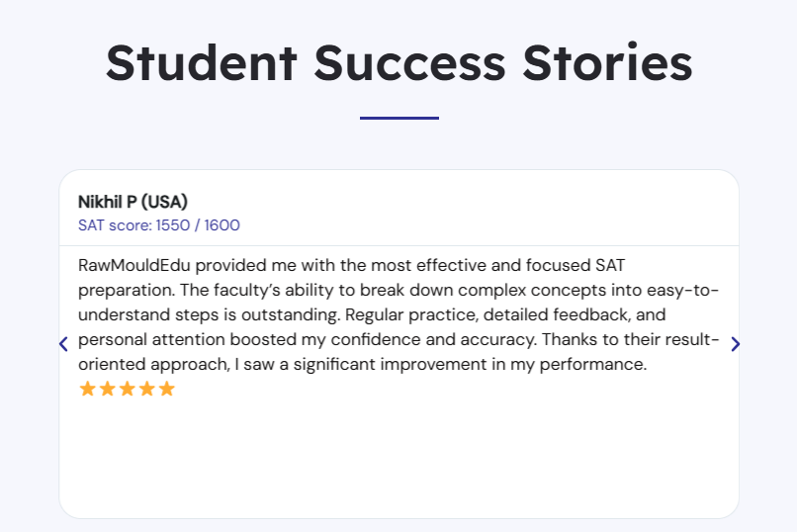The width and height of the screenshot is (797, 532).
Task: Go to the previous testimonial with left chevron
Action: coord(63,344)
